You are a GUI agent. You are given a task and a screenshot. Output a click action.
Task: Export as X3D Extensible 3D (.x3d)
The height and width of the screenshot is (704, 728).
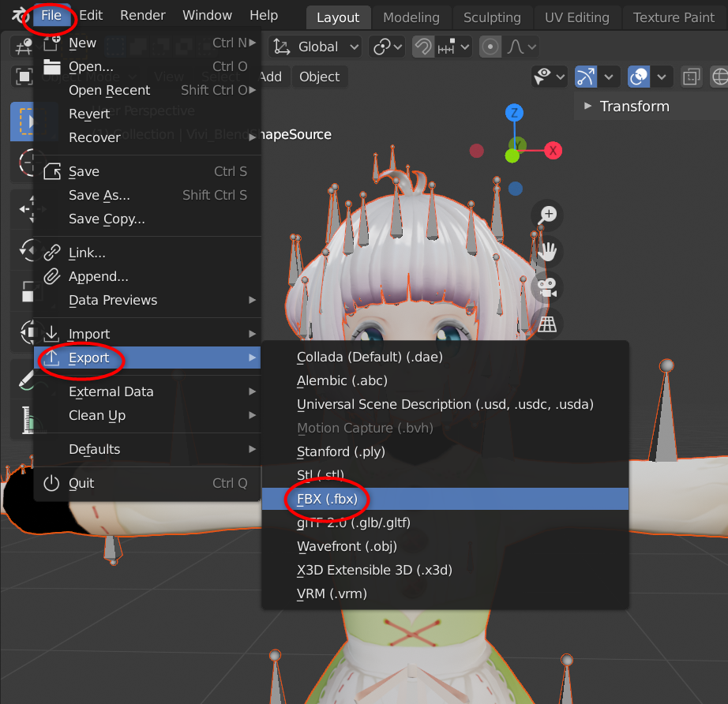[x=445, y=569]
